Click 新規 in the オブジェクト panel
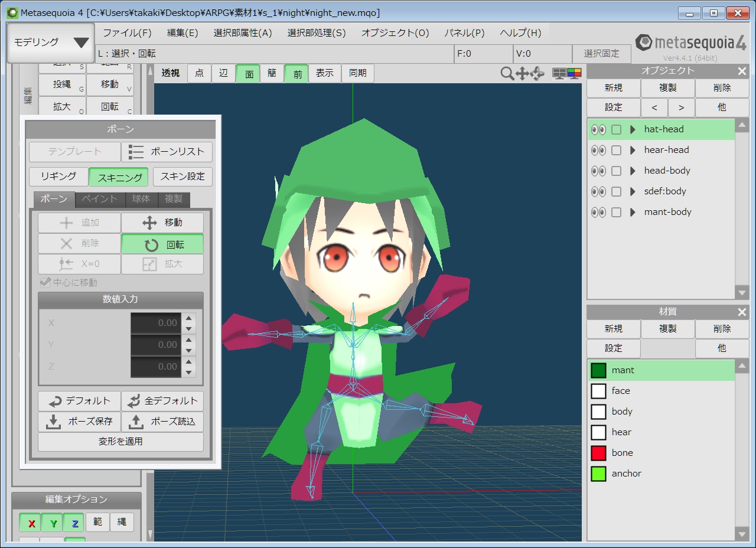 (x=614, y=88)
